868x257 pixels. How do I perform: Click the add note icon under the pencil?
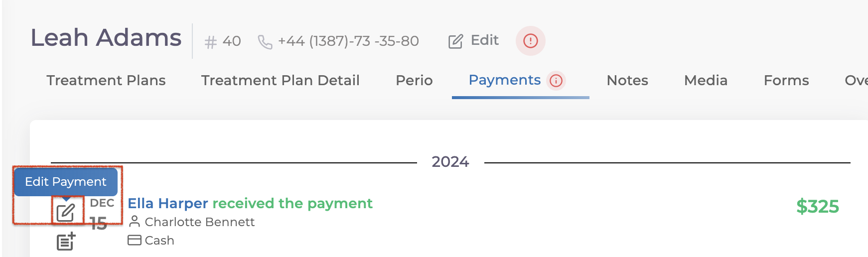point(66,242)
